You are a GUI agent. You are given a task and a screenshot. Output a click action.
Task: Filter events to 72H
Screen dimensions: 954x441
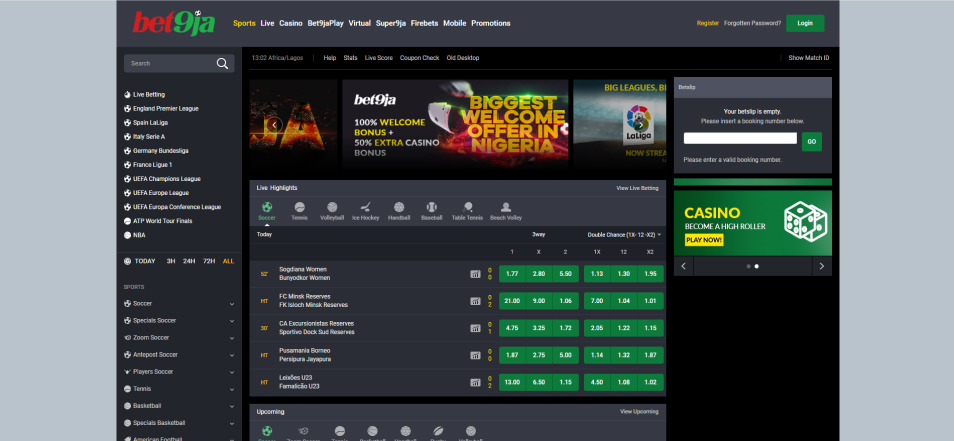point(209,261)
